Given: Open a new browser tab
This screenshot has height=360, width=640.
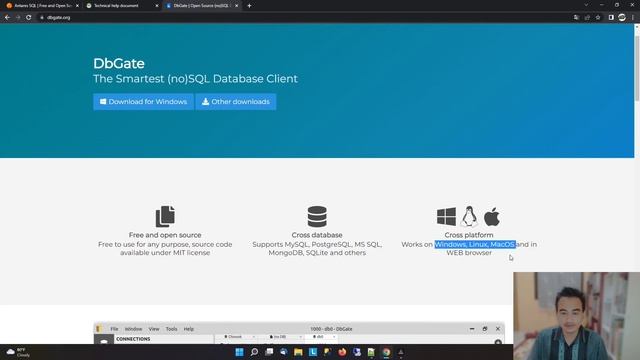Looking at the screenshot, I should [249, 6].
